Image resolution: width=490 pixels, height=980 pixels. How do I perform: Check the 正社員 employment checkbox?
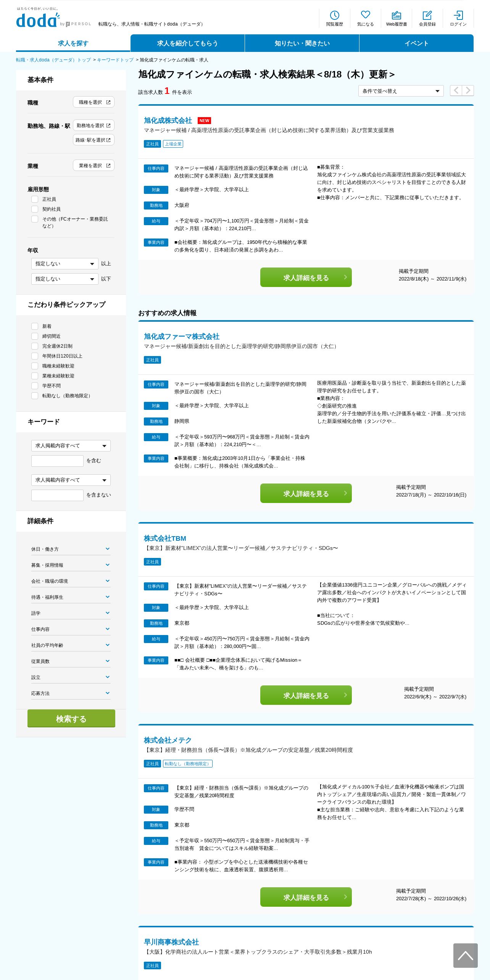[x=35, y=199]
